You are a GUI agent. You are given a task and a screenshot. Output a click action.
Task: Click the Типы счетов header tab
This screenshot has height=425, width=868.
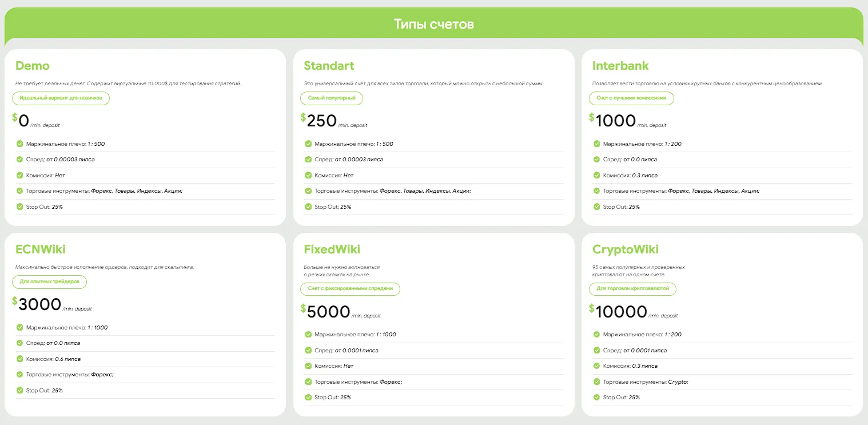pyautogui.click(x=434, y=24)
